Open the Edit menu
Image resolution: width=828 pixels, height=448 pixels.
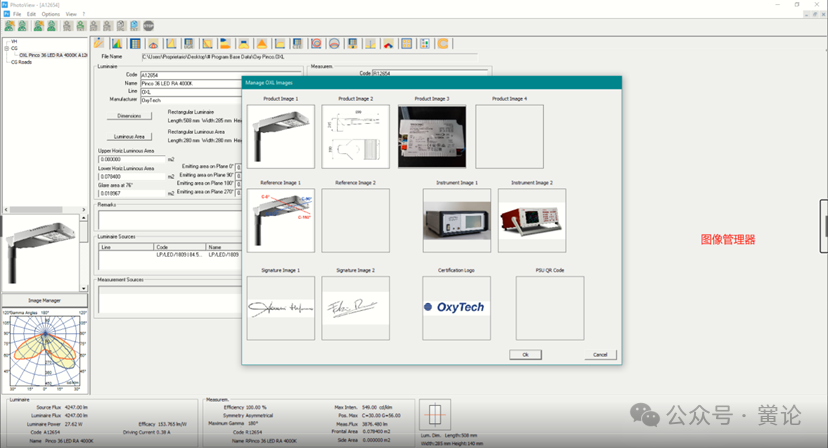coord(32,14)
